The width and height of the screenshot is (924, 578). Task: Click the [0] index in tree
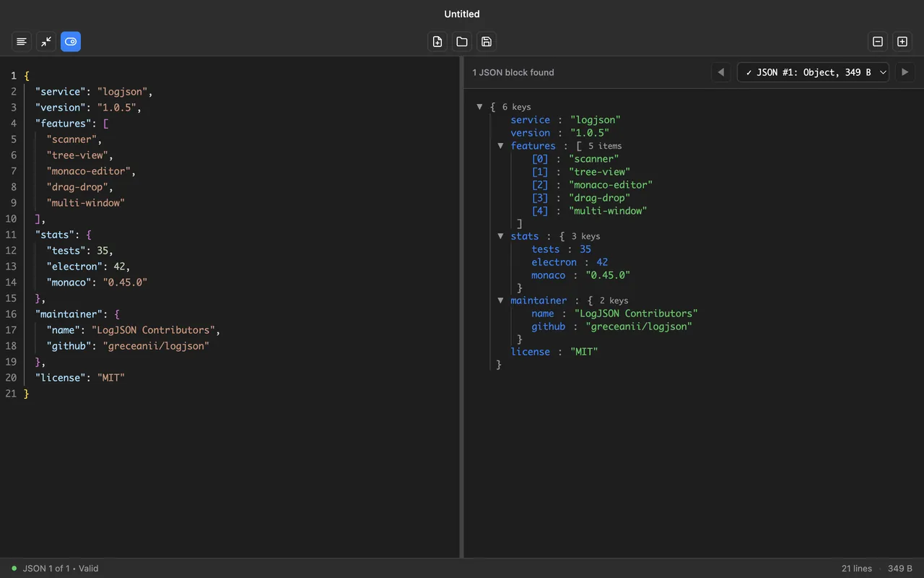[x=540, y=159]
